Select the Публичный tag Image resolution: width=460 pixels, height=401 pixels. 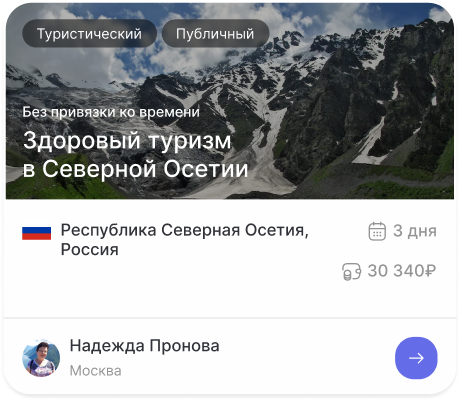pos(215,34)
